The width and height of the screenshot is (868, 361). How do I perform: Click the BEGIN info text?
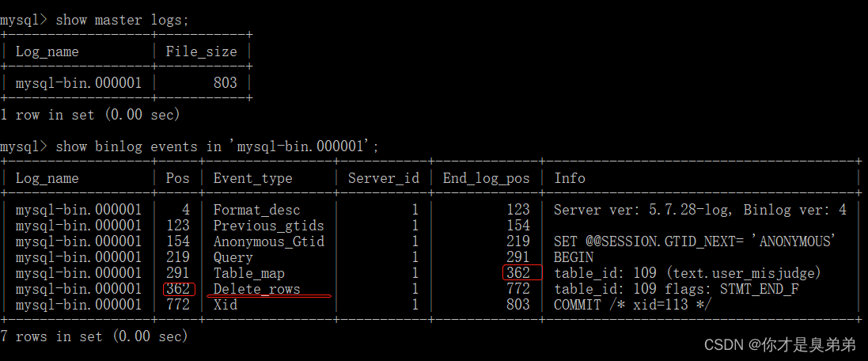(574, 257)
